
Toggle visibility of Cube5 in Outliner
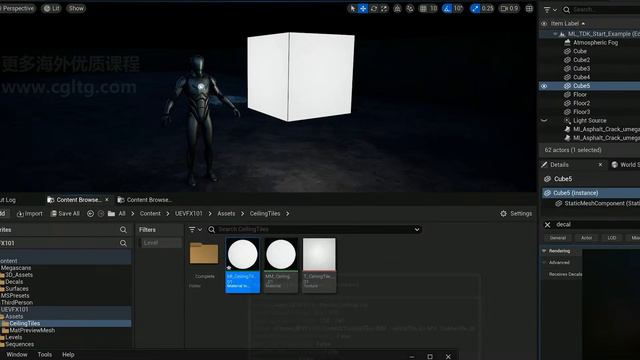click(544, 86)
